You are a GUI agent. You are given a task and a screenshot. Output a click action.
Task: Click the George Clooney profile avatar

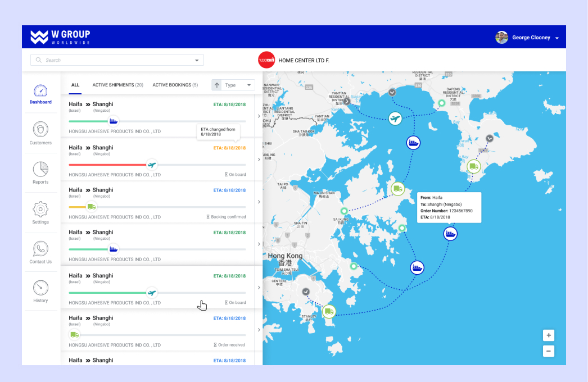(x=501, y=38)
